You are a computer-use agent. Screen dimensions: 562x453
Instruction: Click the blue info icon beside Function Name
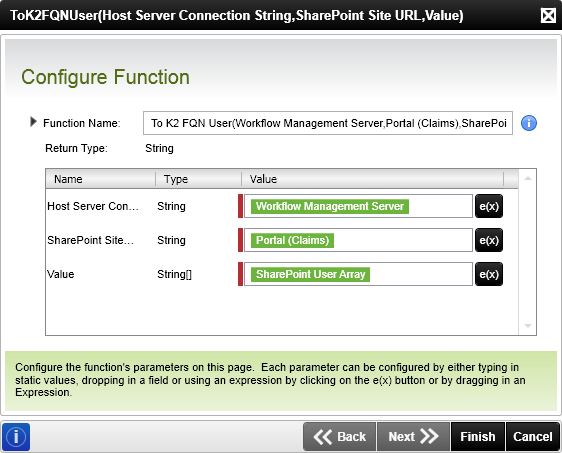pyautogui.click(x=529, y=123)
